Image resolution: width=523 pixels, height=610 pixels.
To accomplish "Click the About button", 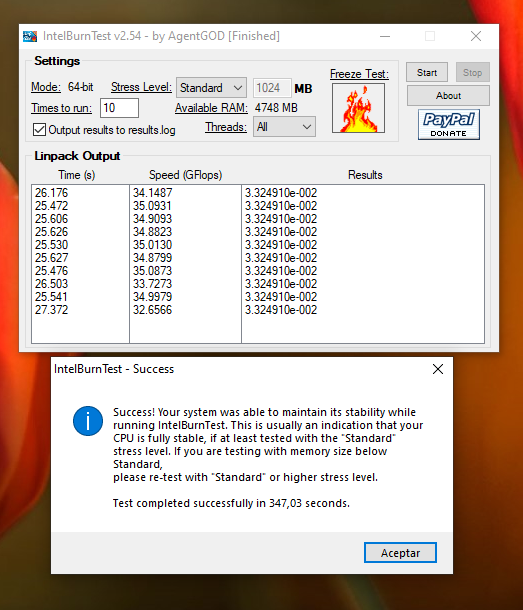I will [x=448, y=96].
